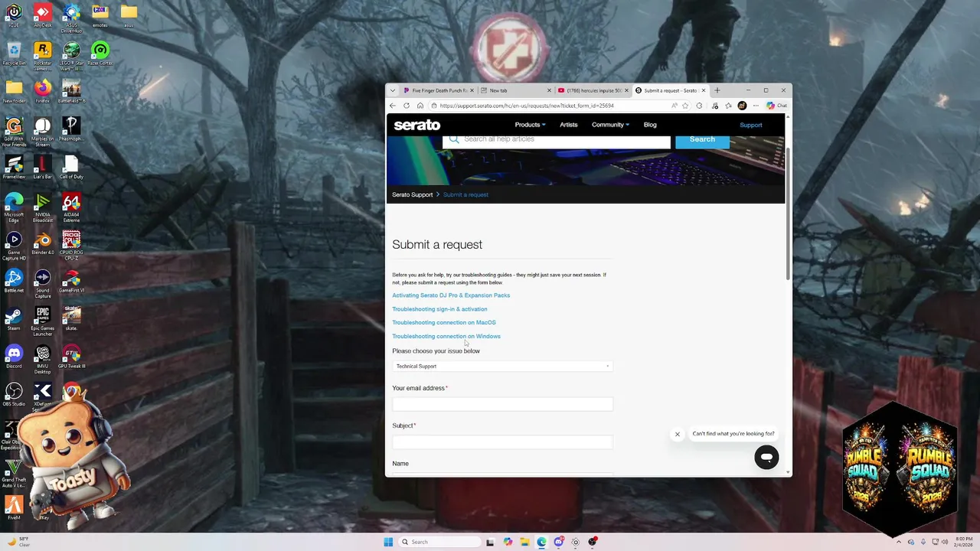Open the taskbar clock and date

(x=962, y=542)
